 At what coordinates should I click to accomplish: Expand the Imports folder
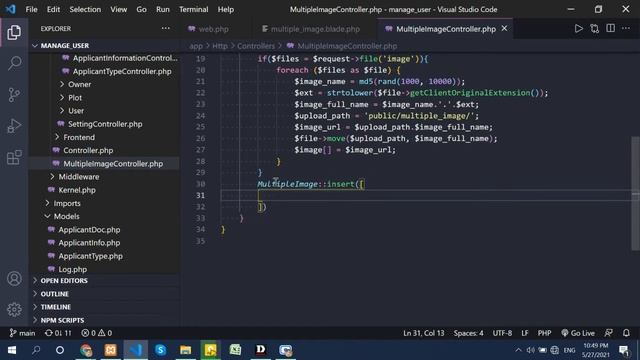click(67, 203)
